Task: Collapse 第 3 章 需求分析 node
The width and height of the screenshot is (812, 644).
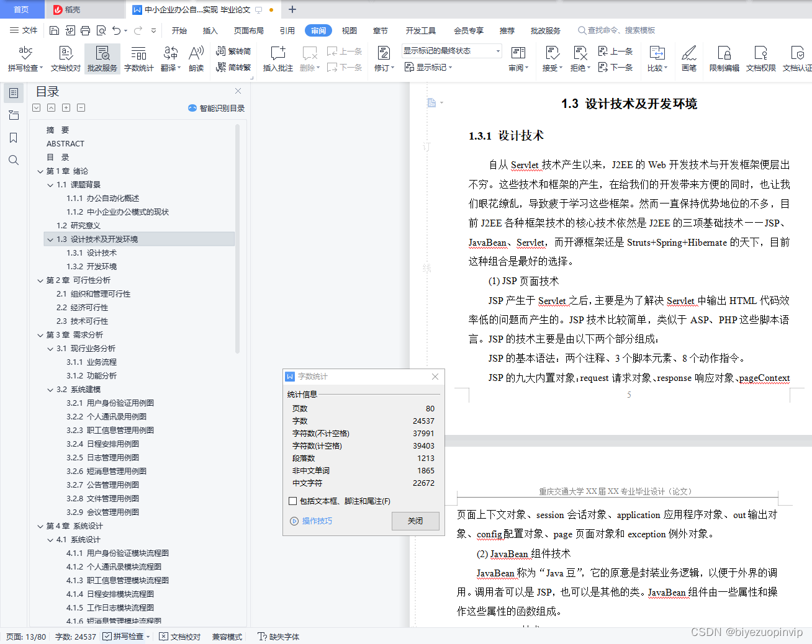Action: tap(40, 335)
